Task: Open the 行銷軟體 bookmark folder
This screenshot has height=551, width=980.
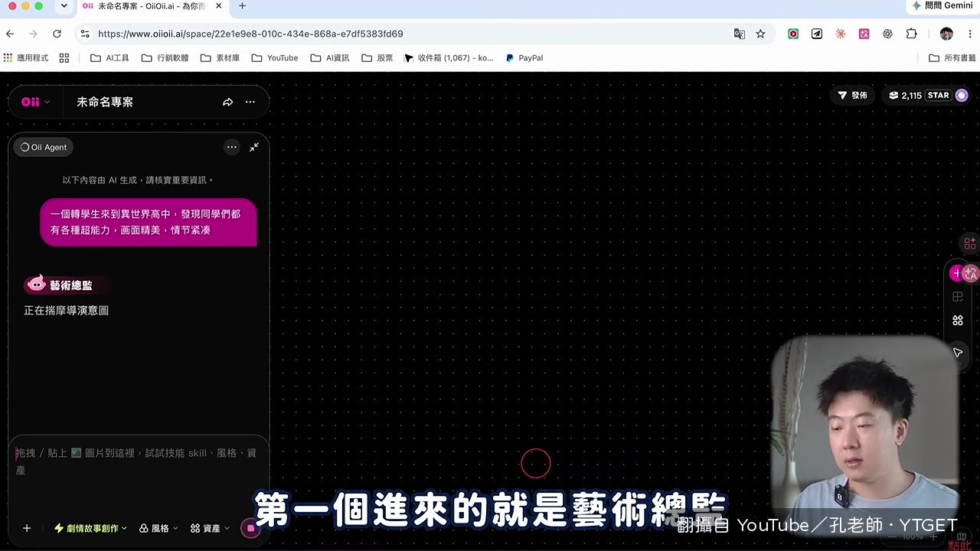Action: (x=165, y=58)
